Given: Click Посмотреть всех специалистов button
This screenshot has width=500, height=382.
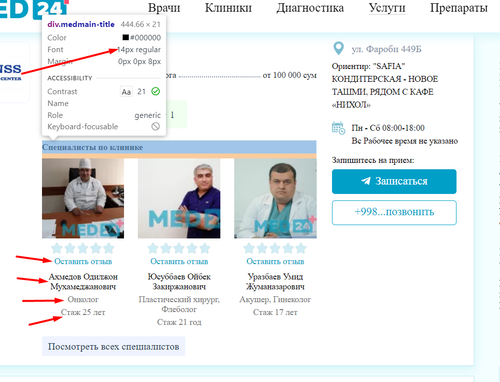Looking at the screenshot, I should [113, 346].
